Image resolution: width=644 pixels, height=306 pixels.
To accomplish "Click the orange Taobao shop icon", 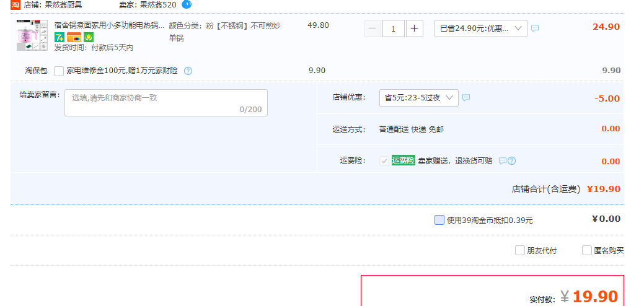I will [15, 5].
